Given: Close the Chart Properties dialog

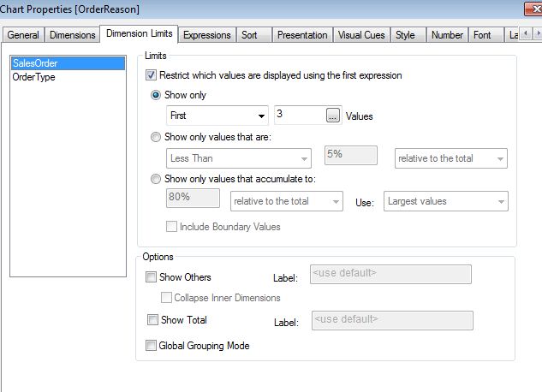Looking at the screenshot, I should pos(533,9).
